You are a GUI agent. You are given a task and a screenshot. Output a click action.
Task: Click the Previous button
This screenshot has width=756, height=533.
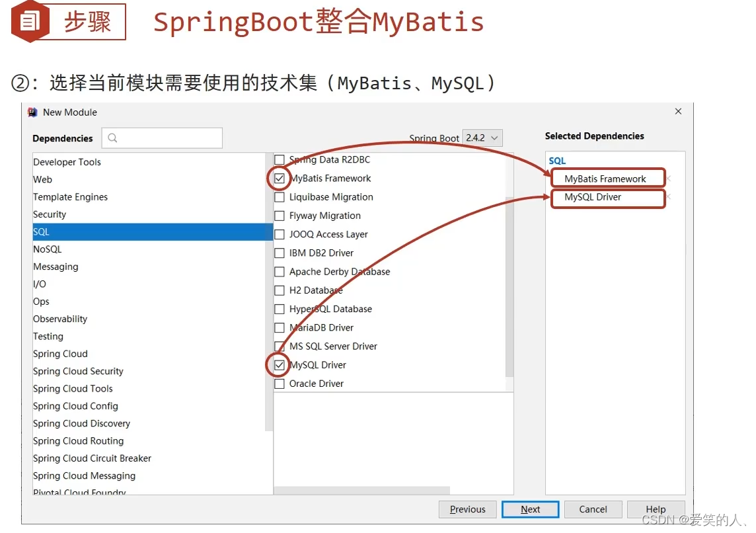click(x=467, y=509)
